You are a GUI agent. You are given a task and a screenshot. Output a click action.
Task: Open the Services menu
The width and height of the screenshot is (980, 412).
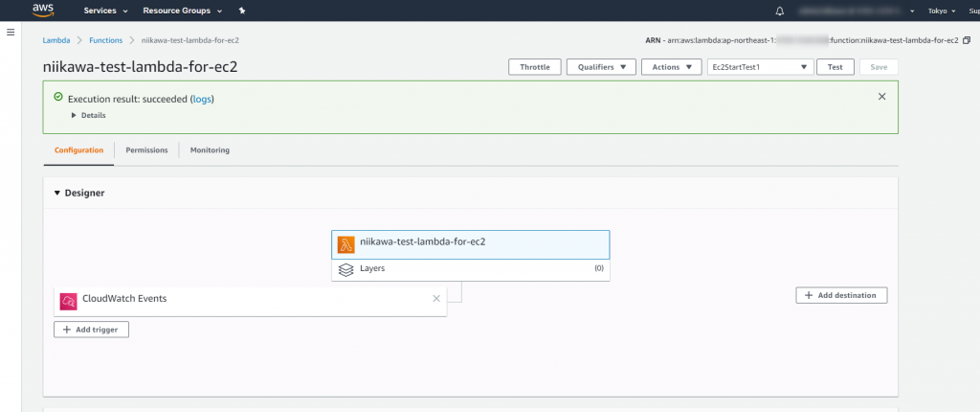coord(105,11)
